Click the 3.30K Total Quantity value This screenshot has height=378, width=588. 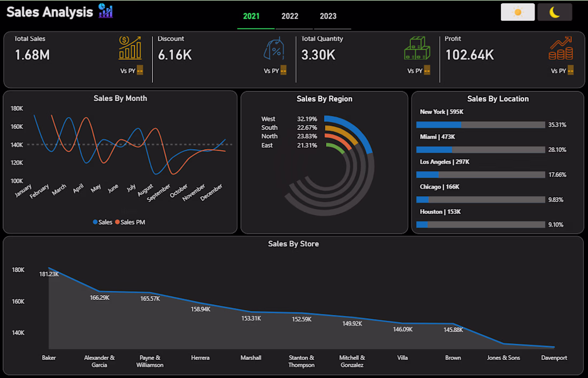coord(319,55)
